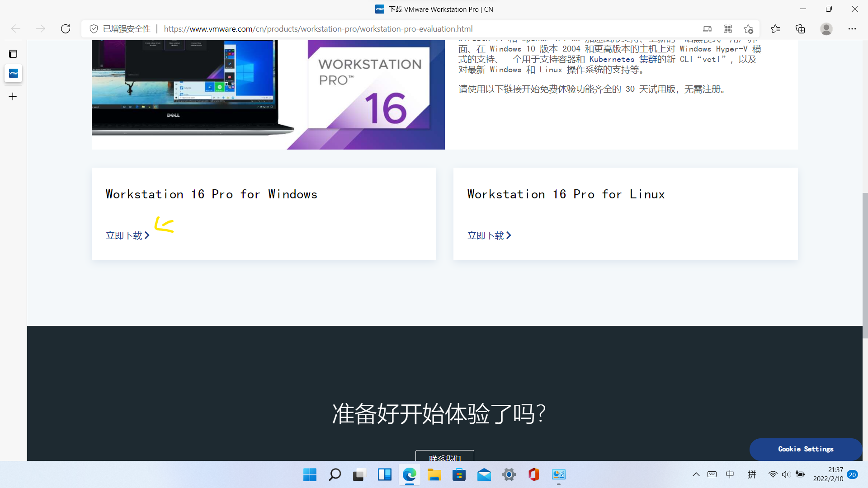Open Settings gear on the taskbar
The image size is (868, 488).
pyautogui.click(x=509, y=474)
